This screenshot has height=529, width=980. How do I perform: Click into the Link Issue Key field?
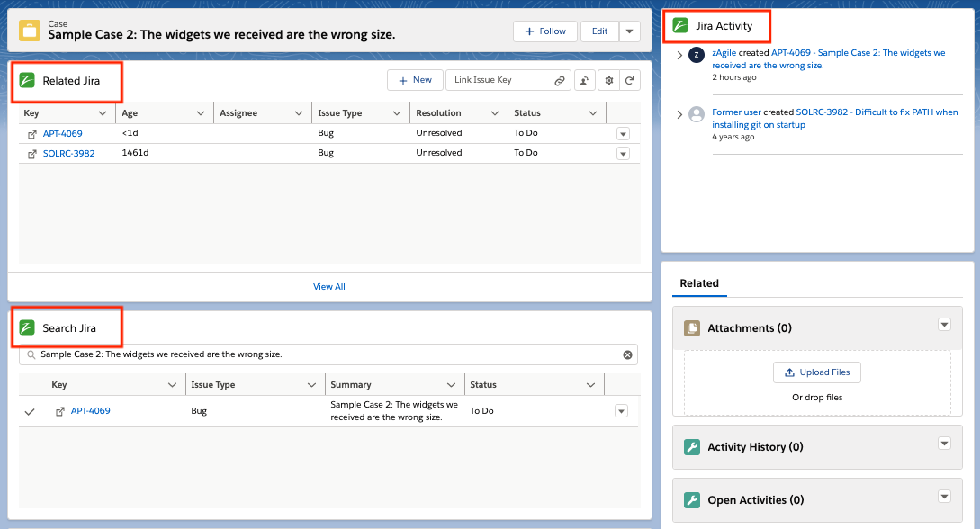click(499, 80)
